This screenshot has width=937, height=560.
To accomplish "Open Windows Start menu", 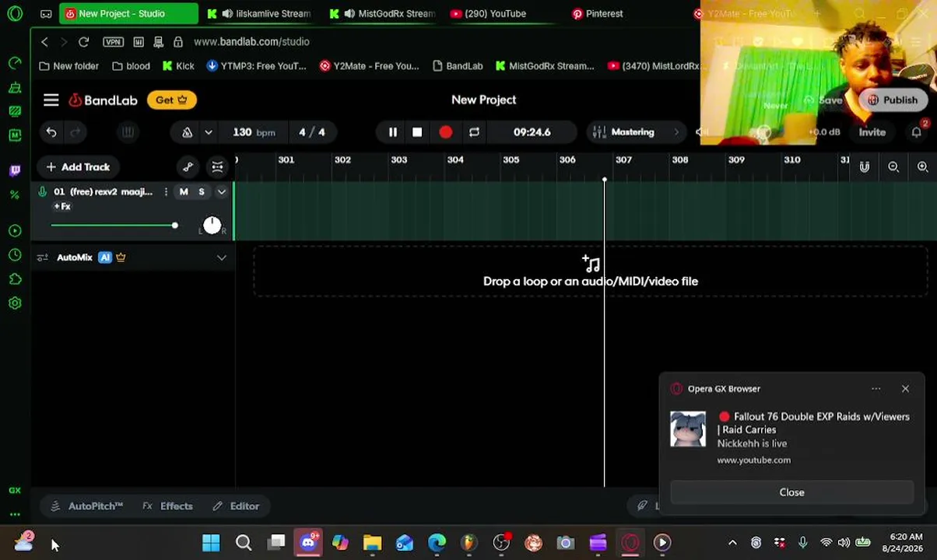I will 211,543.
